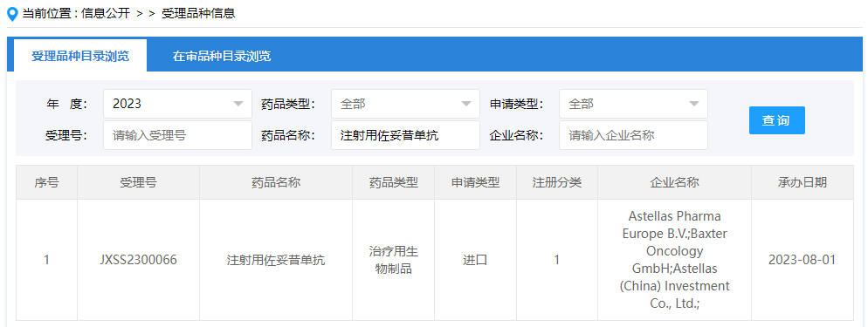Click drug name 注射用佐妥昔单抗 in table row
This screenshot has width=868, height=327.
pyautogui.click(x=276, y=260)
